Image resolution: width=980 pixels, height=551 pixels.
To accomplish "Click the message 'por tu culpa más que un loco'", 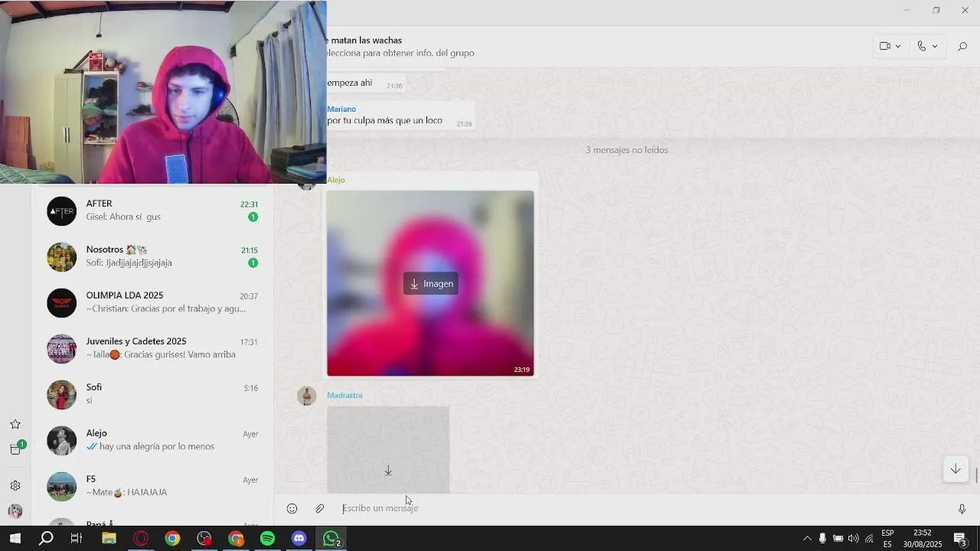I will click(x=384, y=121).
